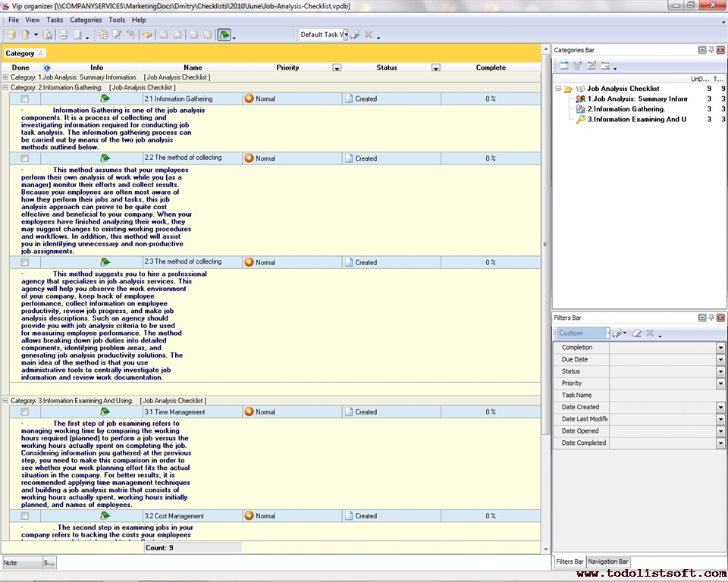Click the green notes toggle icon in the toolbar

(x=224, y=35)
